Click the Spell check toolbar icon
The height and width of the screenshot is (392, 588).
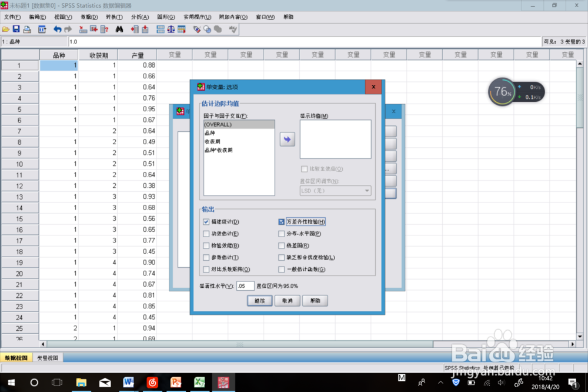[233, 29]
